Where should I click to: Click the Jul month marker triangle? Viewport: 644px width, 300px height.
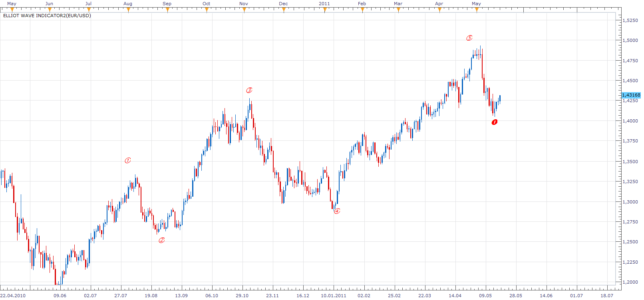89,10
